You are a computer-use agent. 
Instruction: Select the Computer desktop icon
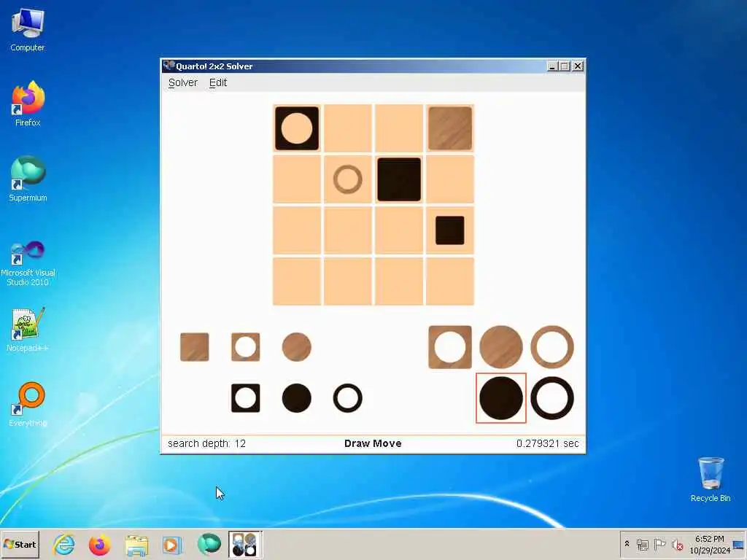coord(28,30)
